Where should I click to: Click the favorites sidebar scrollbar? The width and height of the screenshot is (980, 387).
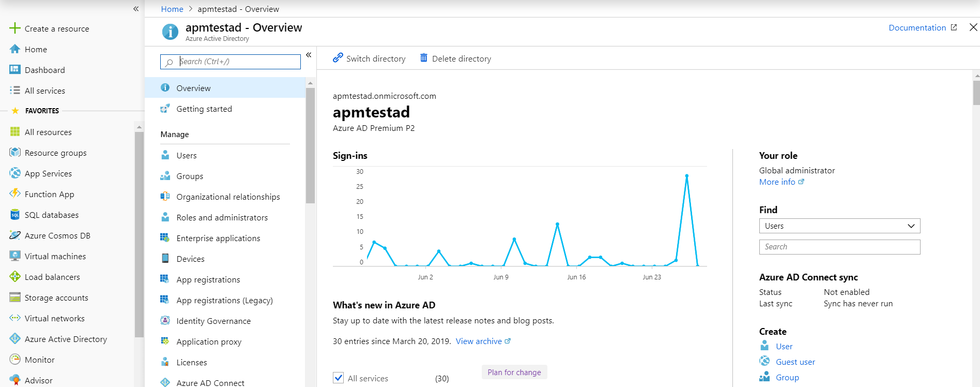click(139, 234)
